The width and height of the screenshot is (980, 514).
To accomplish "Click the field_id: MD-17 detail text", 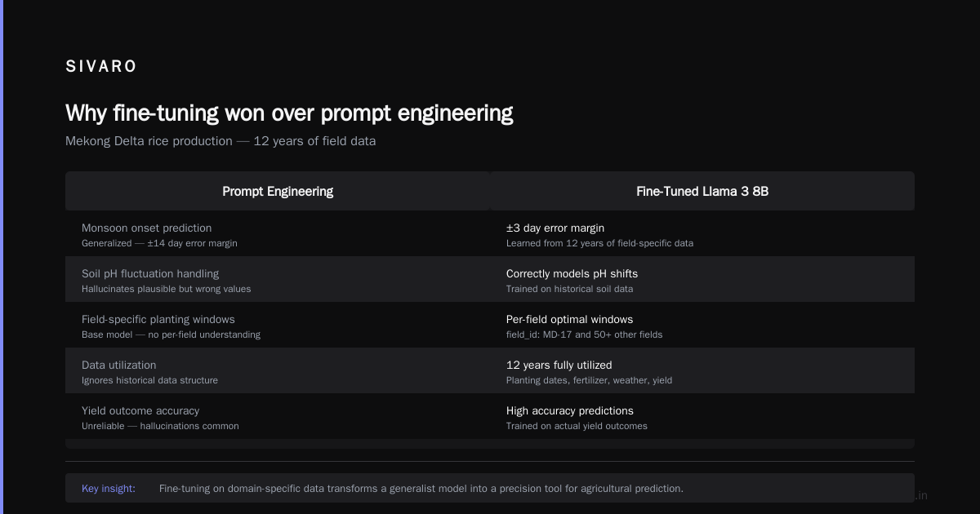I will click(x=585, y=335).
